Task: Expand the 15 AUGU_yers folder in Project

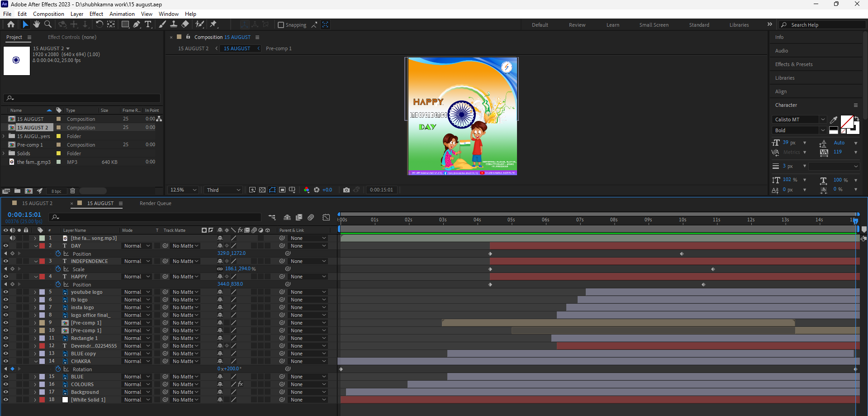Action: click(4, 136)
